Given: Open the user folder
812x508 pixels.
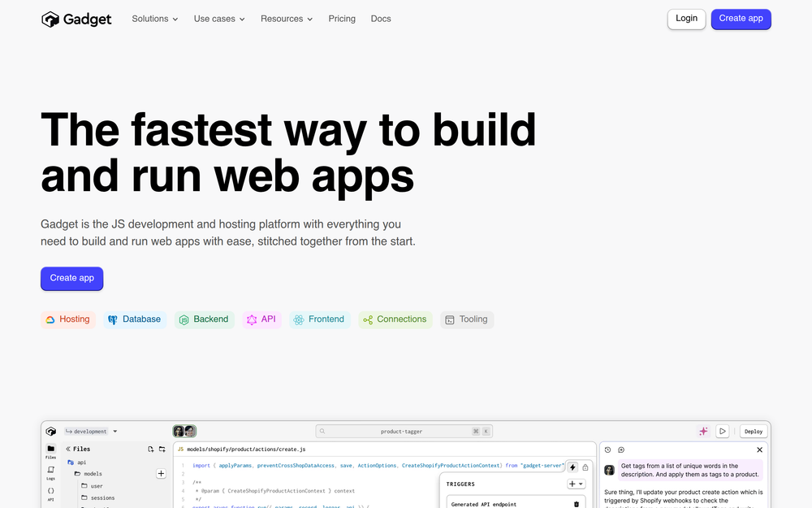Looking at the screenshot, I should 93,486.
